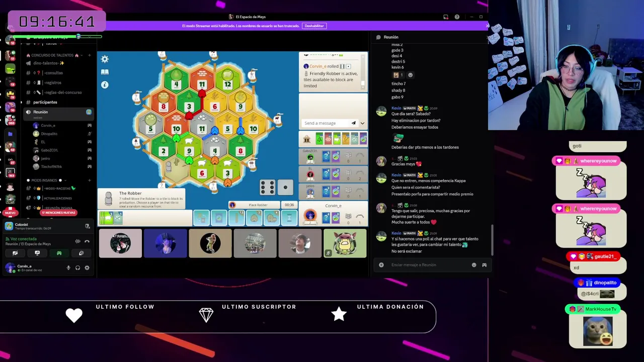Open the Colonist info icon

(105, 84)
